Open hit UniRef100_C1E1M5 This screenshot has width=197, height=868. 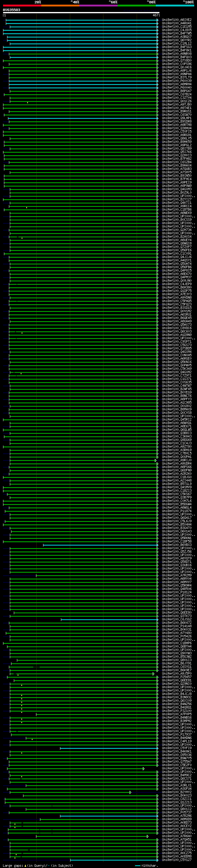coord(177,26)
